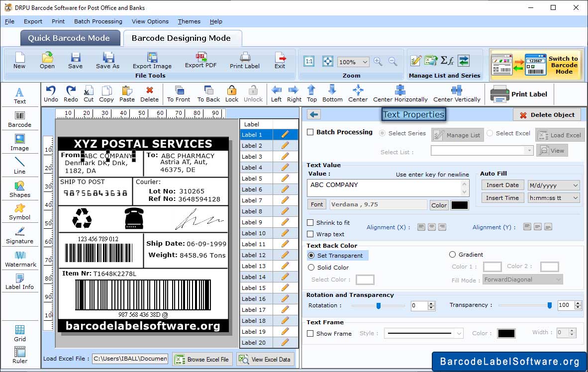
Task: Click the Undo icon
Action: [51, 94]
